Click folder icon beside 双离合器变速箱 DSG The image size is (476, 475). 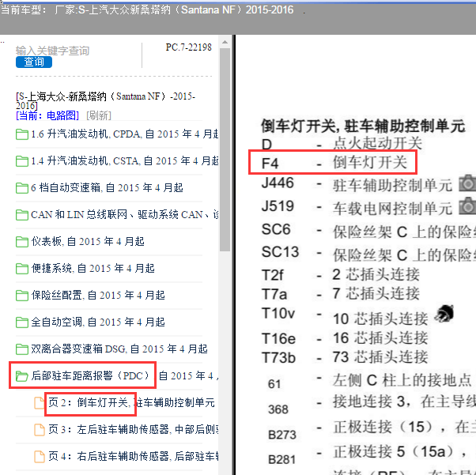pos(22,349)
